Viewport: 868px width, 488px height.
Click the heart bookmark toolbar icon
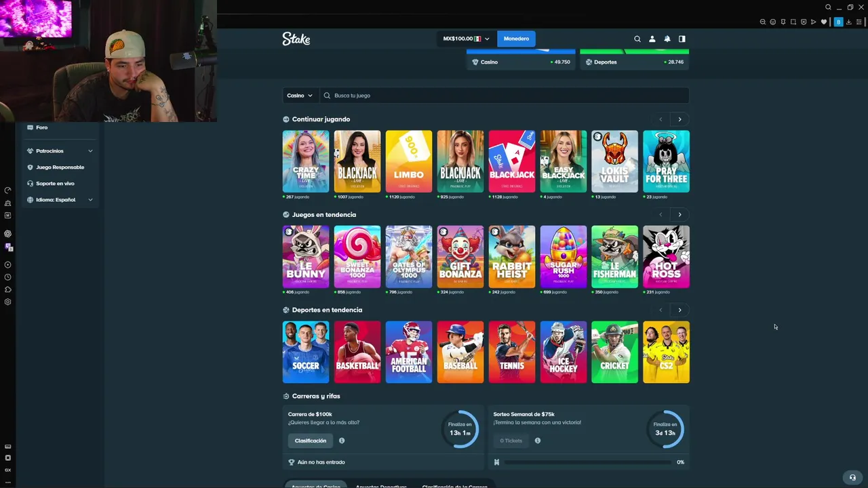tap(824, 22)
